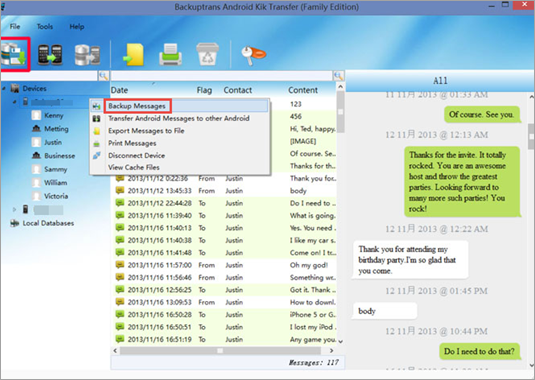The image size is (535, 380).
Task: Select message row 2013/11/12 13:45:33
Action: tap(224, 191)
